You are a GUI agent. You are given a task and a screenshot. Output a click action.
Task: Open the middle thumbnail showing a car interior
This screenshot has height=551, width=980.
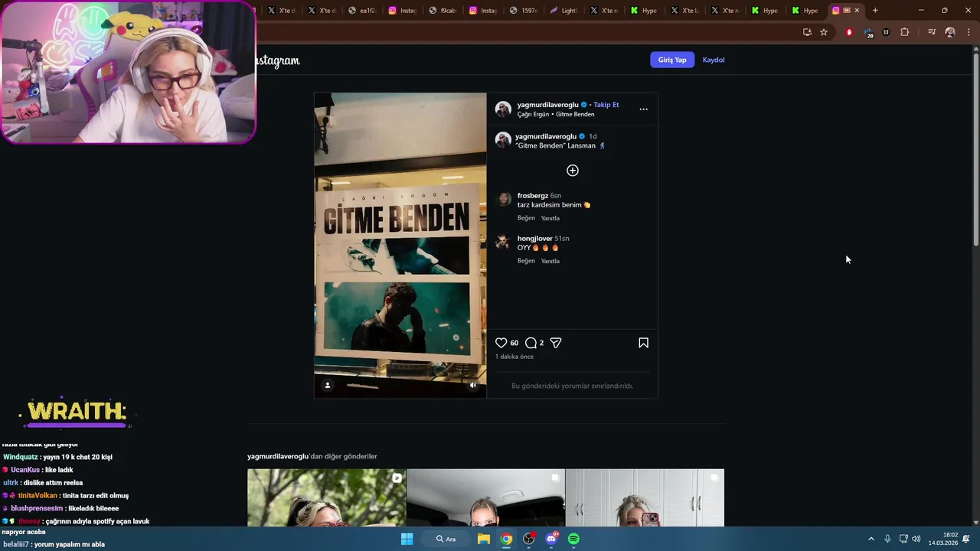(485, 497)
